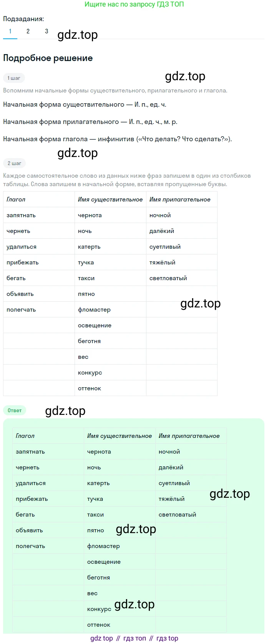Image resolution: width=269 pixels, height=644 pixels.
Task: Click the 'gdz top // гдз топ' footer text
Action: coord(134,638)
